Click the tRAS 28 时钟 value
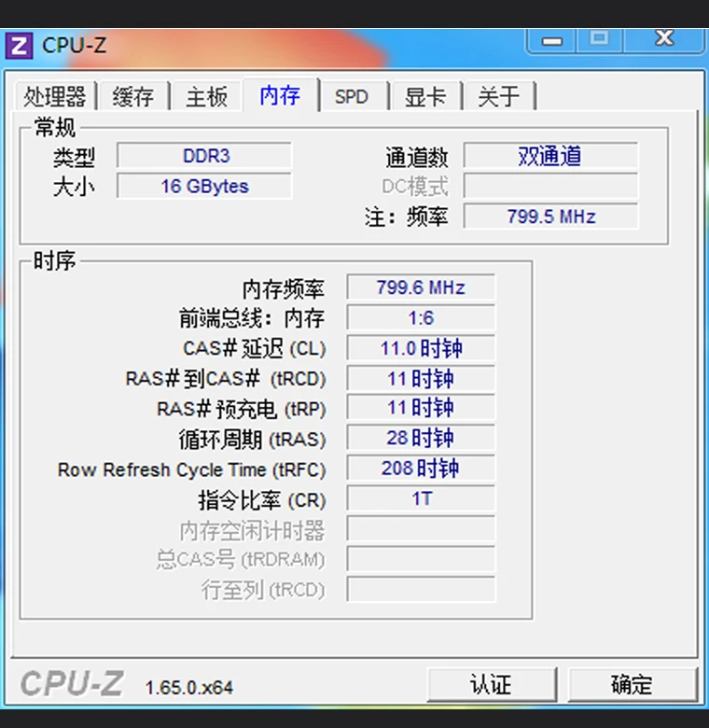 coord(421,439)
